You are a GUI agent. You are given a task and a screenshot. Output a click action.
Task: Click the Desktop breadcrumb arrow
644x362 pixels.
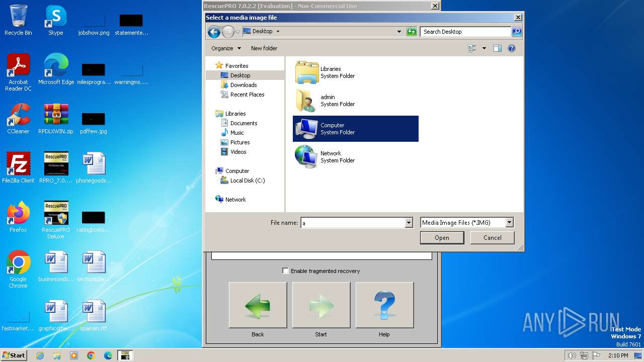pyautogui.click(x=278, y=31)
